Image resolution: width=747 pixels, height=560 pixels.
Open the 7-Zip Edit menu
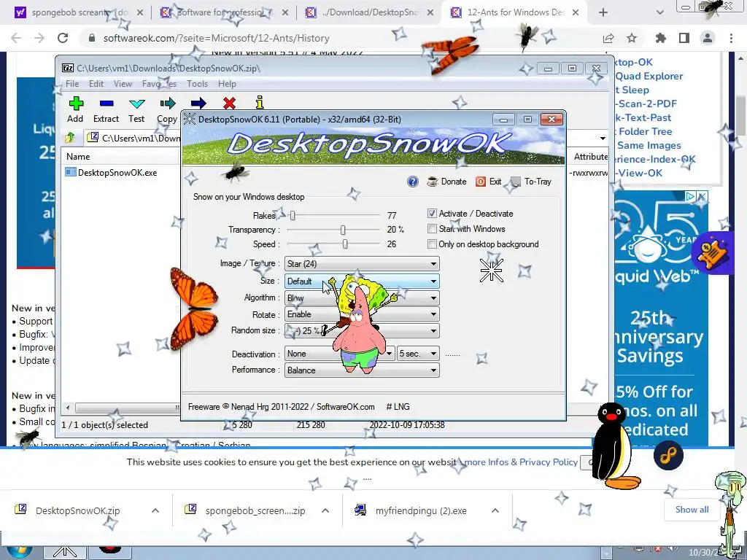tap(96, 84)
